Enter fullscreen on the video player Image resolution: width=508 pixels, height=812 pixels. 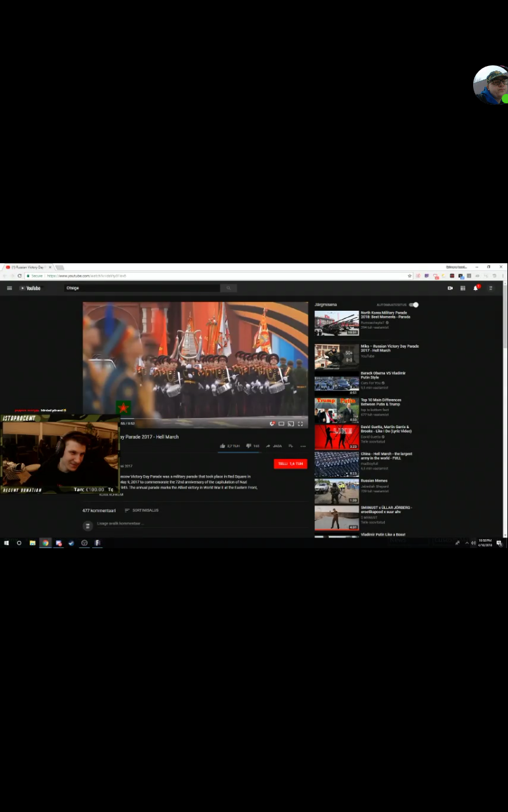pyautogui.click(x=300, y=424)
